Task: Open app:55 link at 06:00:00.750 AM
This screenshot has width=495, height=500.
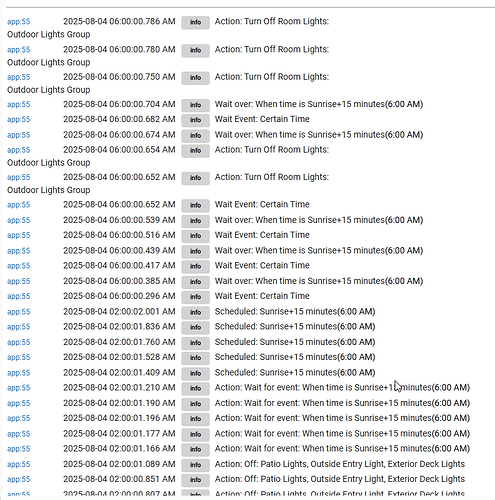Action: 19,77
